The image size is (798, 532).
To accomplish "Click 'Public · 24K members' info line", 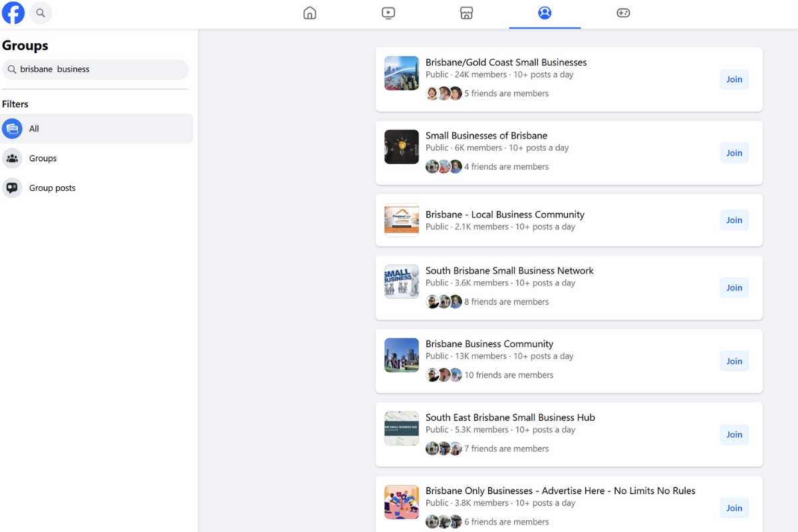I will tap(499, 75).
